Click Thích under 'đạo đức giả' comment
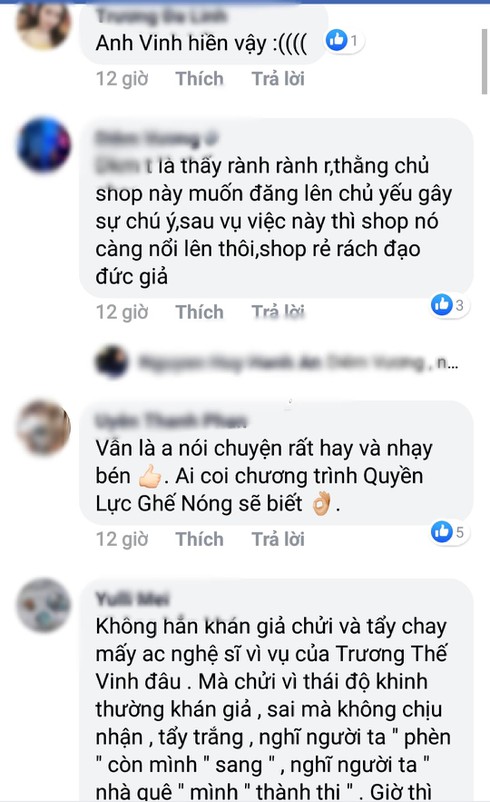Image resolution: width=490 pixels, height=802 pixels. [199, 312]
